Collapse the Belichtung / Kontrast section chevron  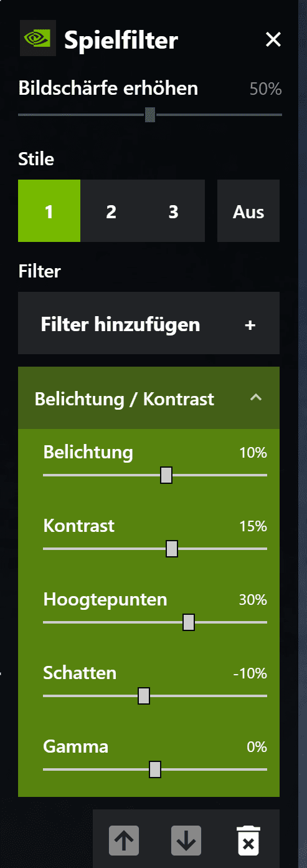coord(255,398)
